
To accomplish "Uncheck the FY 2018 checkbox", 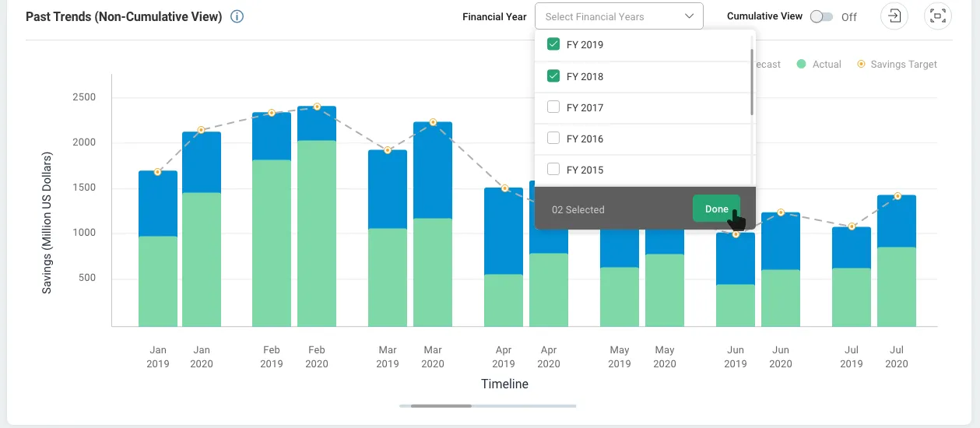I will tap(553, 76).
